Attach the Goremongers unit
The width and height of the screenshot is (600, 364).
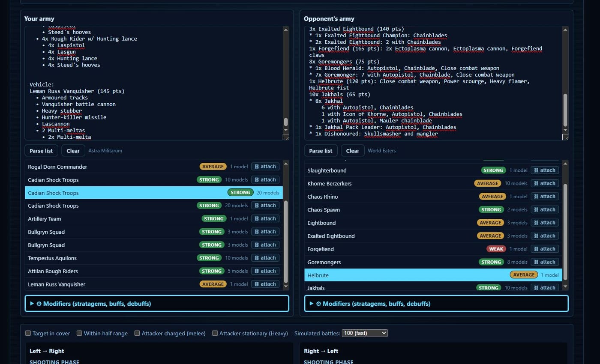coord(545,262)
